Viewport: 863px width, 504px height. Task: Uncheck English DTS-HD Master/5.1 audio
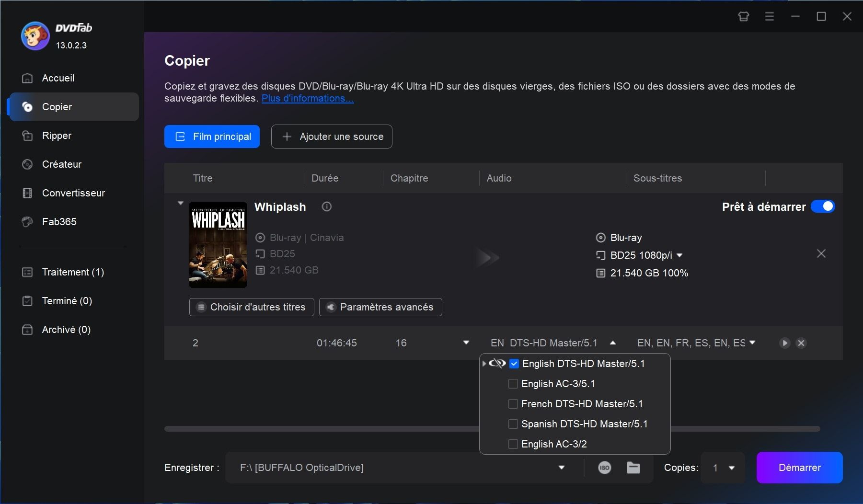point(514,364)
